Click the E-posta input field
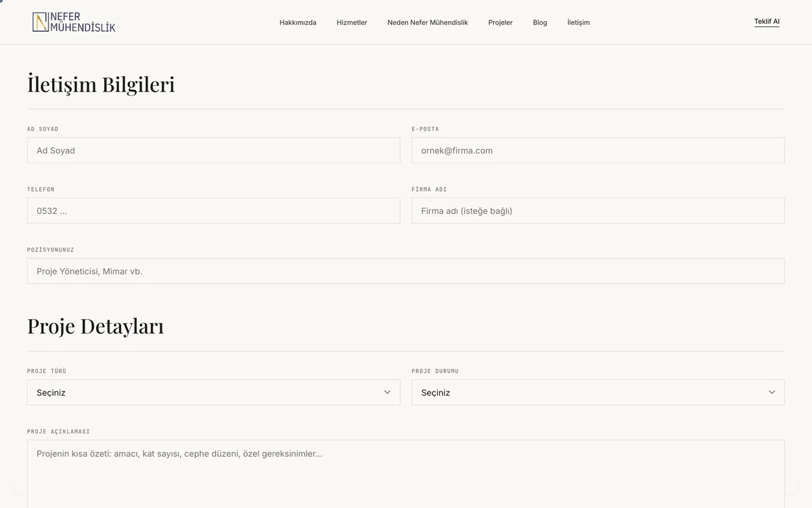Image resolution: width=812 pixels, height=508 pixels. point(598,150)
